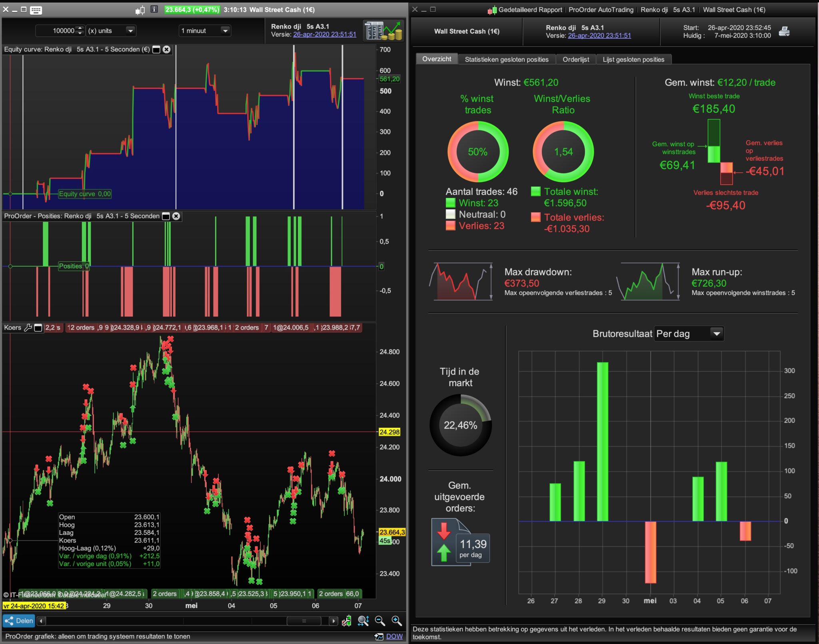This screenshot has height=644, width=819.
Task: Toggle maximize on the Equity curve panel
Action: point(156,50)
